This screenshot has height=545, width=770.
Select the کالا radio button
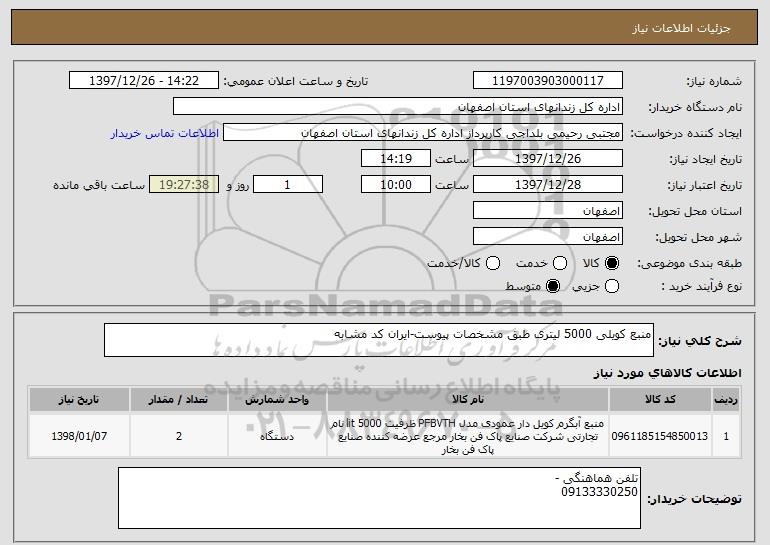611,264
